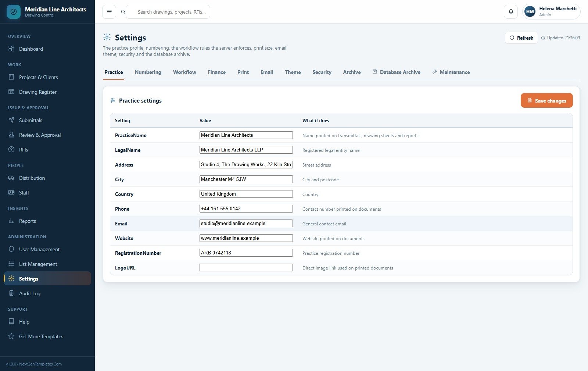Open the Drawing Register page
The width and height of the screenshot is (588, 371).
coord(47,92)
